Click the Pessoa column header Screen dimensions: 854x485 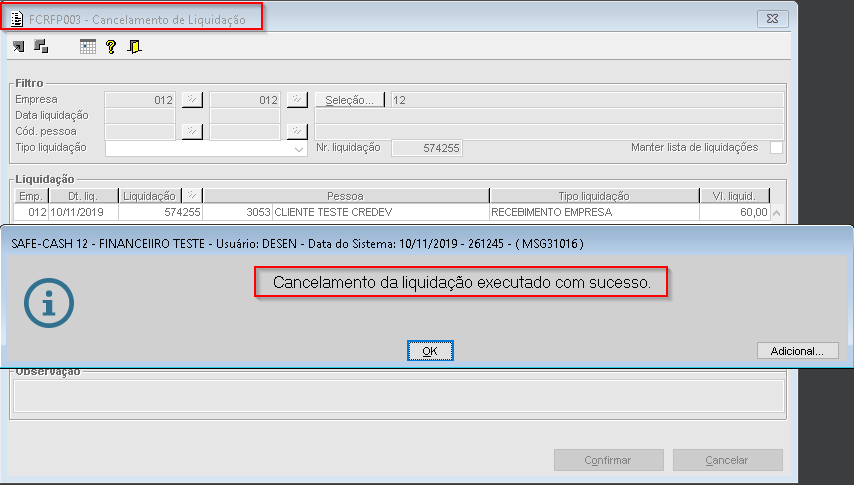point(346,196)
